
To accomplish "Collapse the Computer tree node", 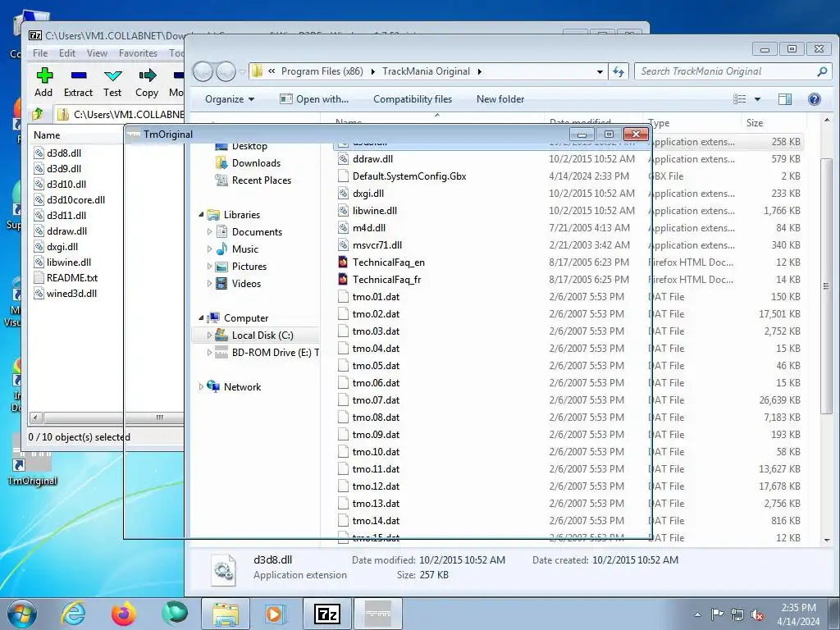I will (x=202, y=318).
